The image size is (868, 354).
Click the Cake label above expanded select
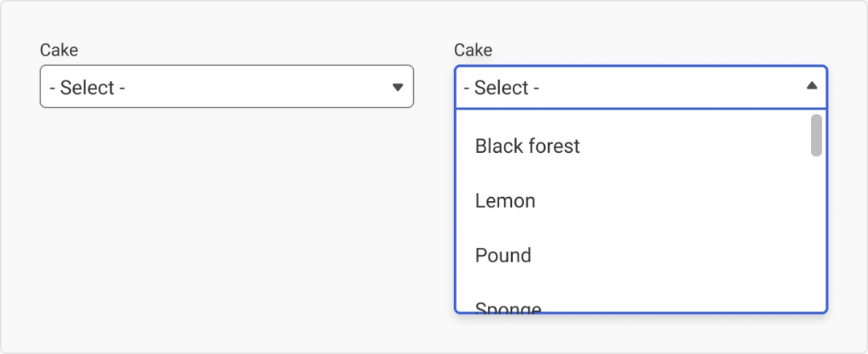coord(473,50)
